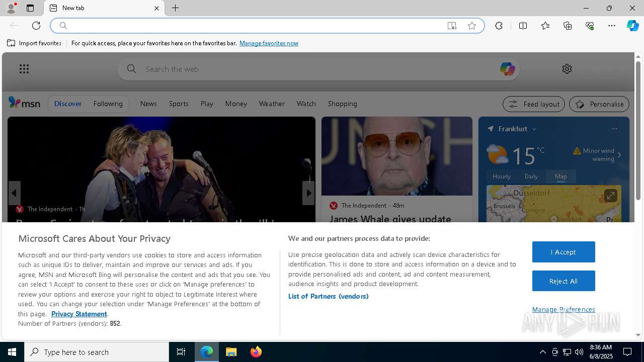Open Manage favorites now link
Screen dimensions: 644x362
(269, 43)
